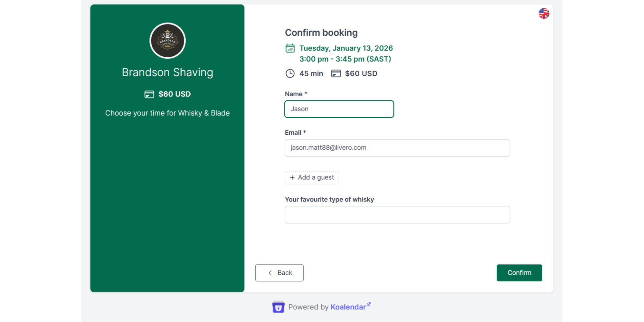The image size is (644, 322).
Task: Click the calendar icon next to the date
Action: point(290,48)
